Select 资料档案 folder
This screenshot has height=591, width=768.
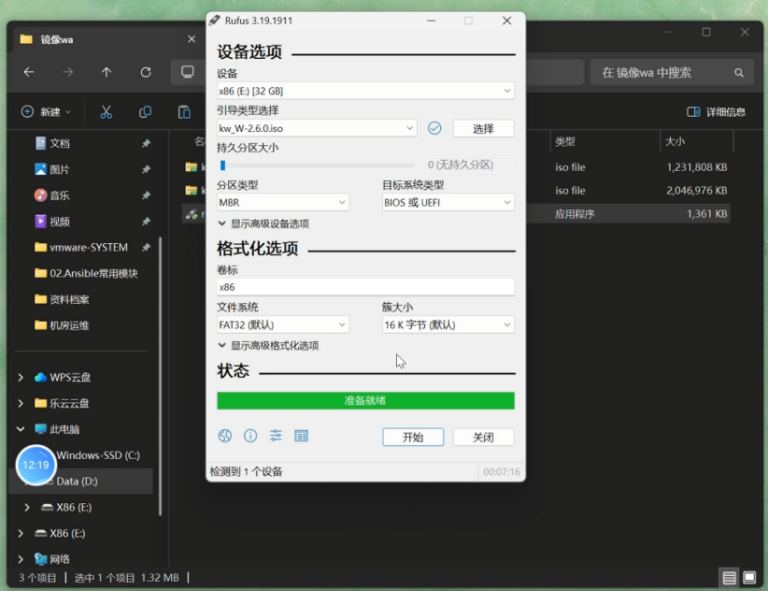[62, 299]
